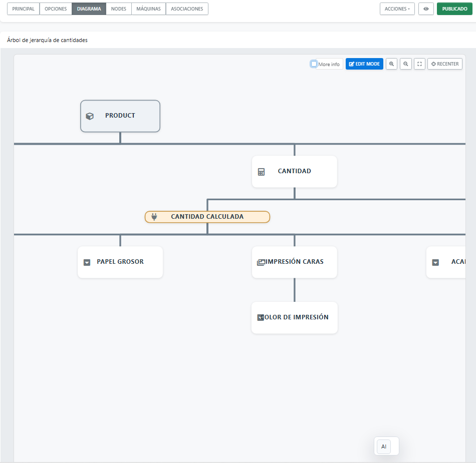The image size is (476, 463).
Task: Go to the NODES tab
Action: point(119,9)
